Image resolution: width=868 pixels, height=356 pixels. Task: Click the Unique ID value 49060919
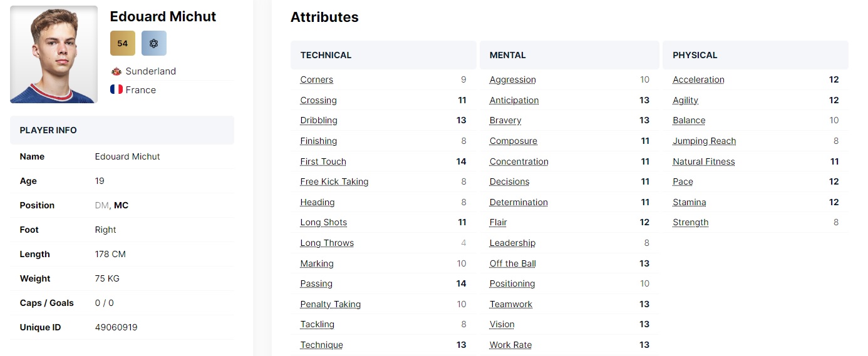click(116, 327)
